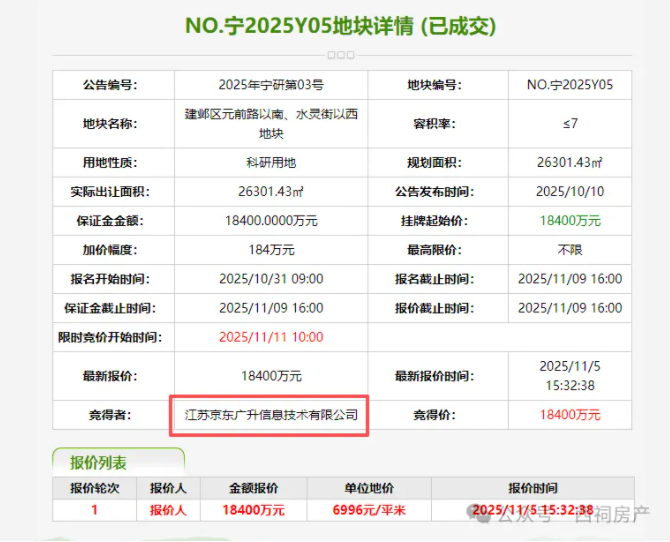670x542 pixels.
Task: Click the 最高限价 value 不限
Action: (569, 249)
